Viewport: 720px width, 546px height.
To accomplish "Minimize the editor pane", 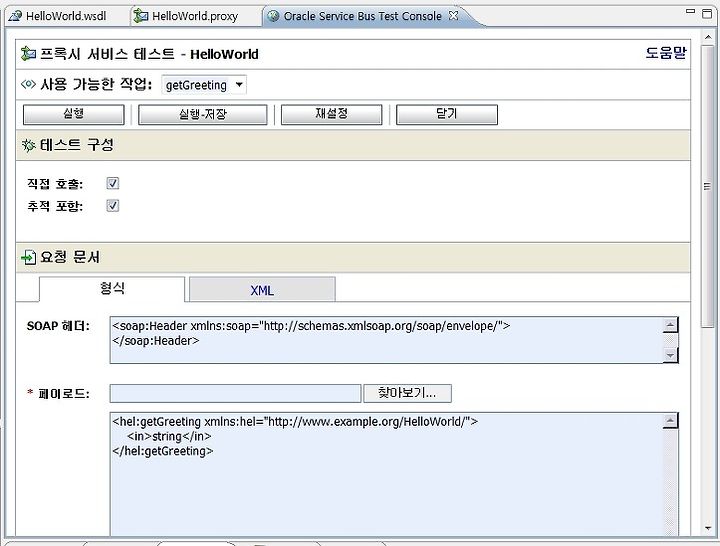I will [x=690, y=11].
